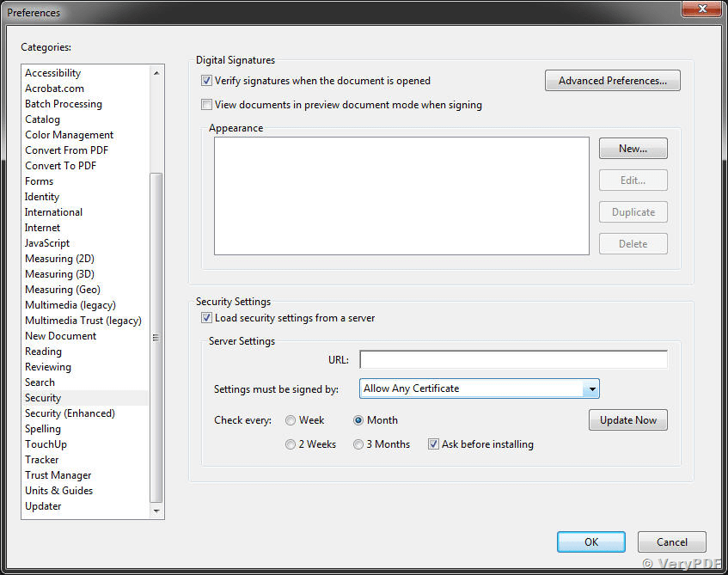
Task: Select the Trust Manager category
Action: 58,474
